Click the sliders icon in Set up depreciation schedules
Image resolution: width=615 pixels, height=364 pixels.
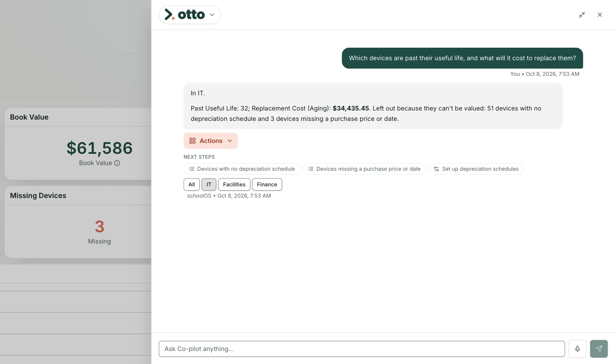(x=436, y=169)
